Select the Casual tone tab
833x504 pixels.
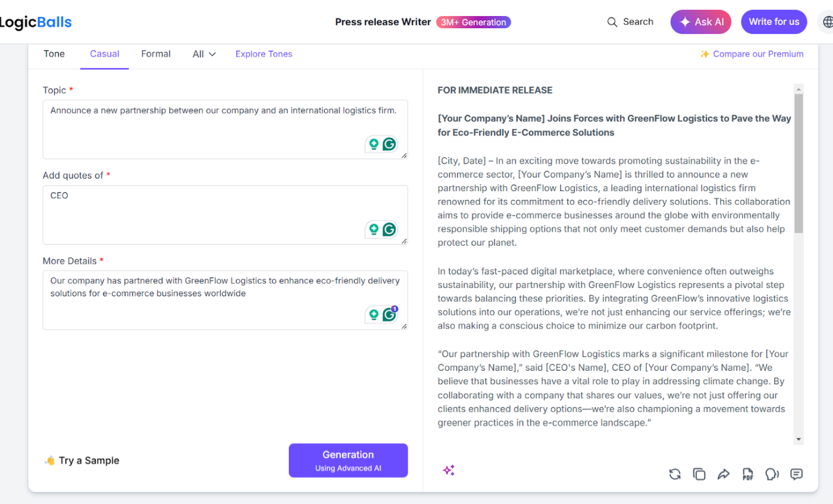(105, 54)
